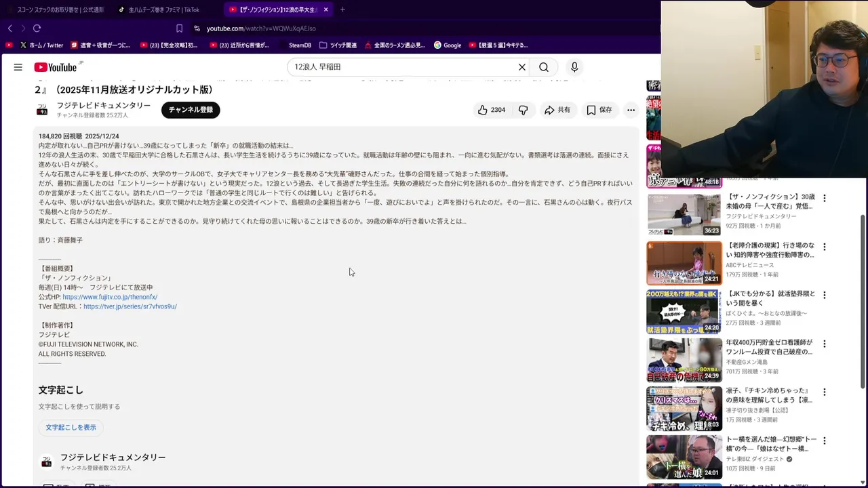The width and height of the screenshot is (868, 488).
Task: Run search with magnifier button
Action: pos(544,67)
